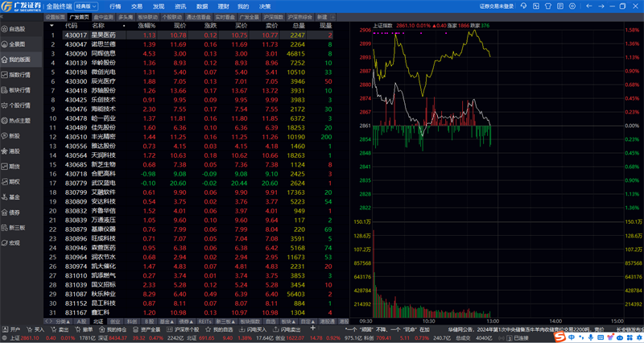
Task: Switch to 板块联动 tab
Action: tap(147, 17)
